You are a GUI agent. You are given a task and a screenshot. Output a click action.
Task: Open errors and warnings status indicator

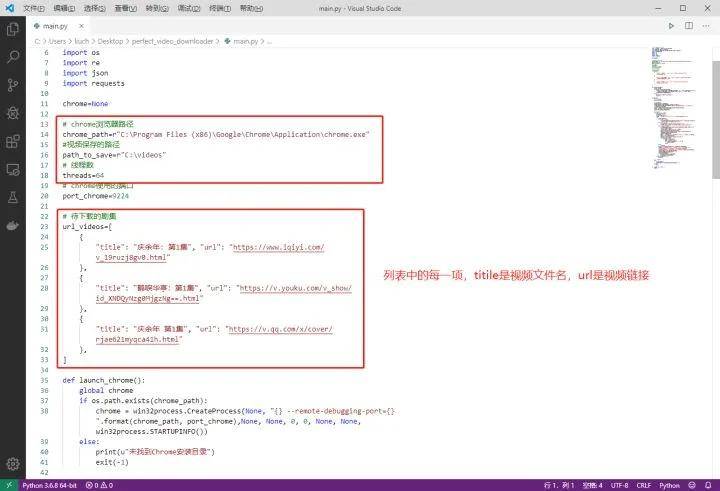(x=99, y=484)
